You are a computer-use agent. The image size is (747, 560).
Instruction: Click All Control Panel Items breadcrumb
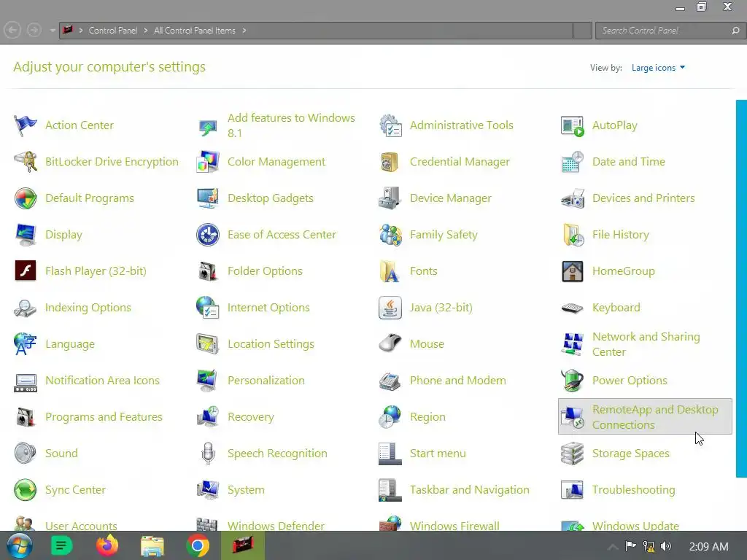pyautogui.click(x=194, y=31)
